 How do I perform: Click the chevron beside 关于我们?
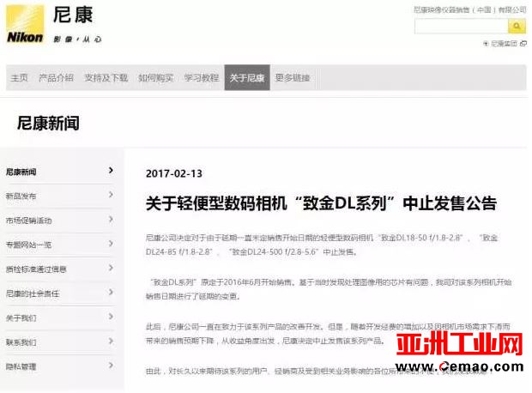coord(111,317)
